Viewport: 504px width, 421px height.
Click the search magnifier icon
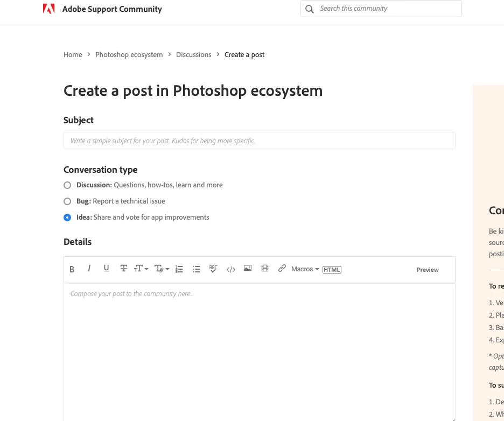(309, 9)
